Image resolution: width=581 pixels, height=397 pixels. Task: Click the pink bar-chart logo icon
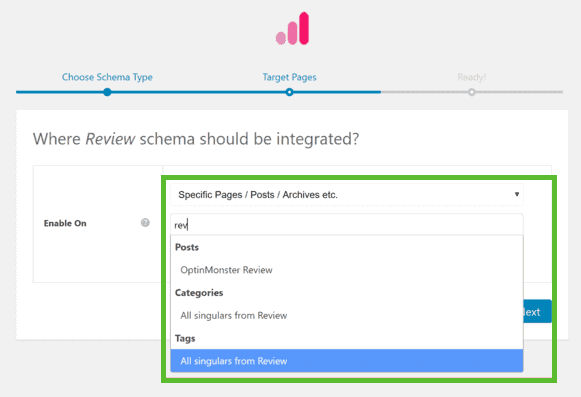click(292, 29)
